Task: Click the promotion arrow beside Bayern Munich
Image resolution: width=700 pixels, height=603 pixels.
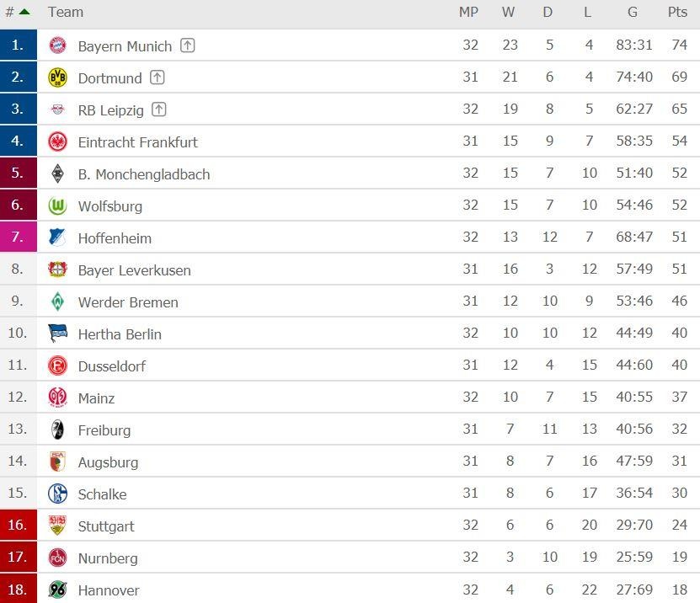Action: coord(187,45)
